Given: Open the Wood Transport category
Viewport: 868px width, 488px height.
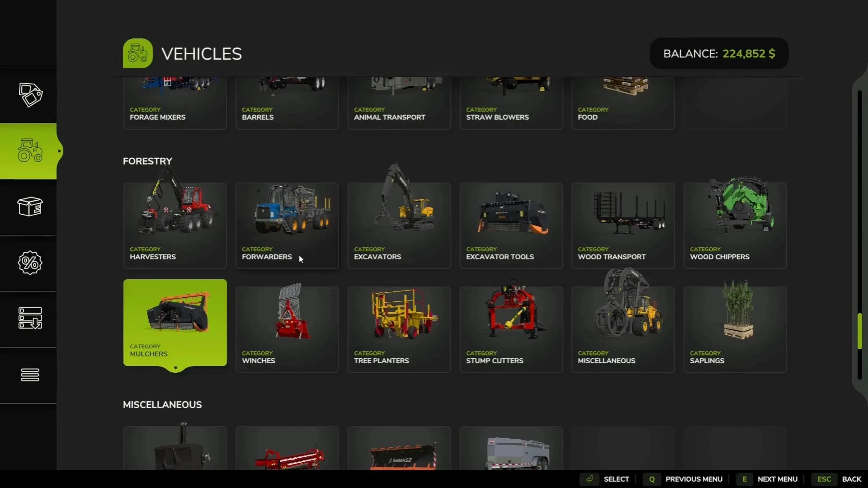Looking at the screenshot, I should point(623,226).
